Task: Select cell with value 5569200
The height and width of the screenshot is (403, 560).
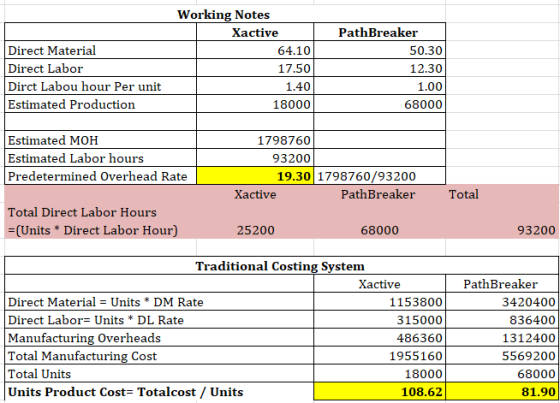Action: pyautogui.click(x=501, y=355)
